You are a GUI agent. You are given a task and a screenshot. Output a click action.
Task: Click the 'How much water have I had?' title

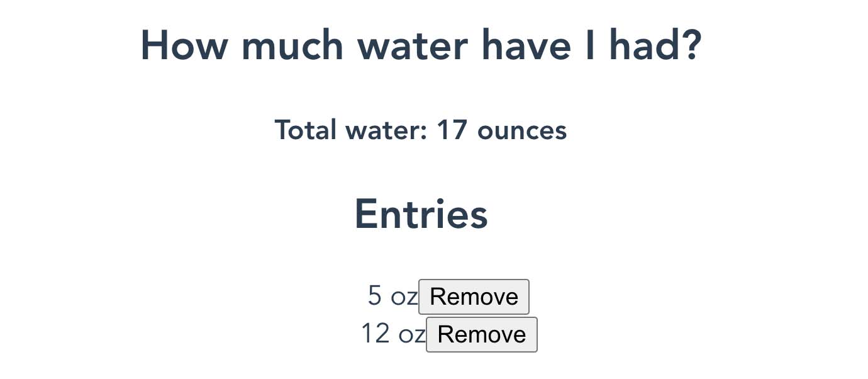[421, 45]
